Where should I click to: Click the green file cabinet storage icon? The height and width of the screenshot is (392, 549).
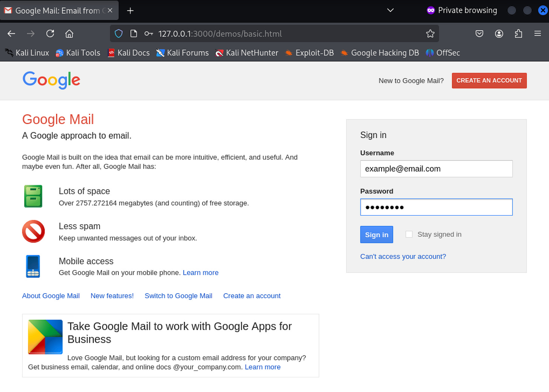pyautogui.click(x=33, y=196)
